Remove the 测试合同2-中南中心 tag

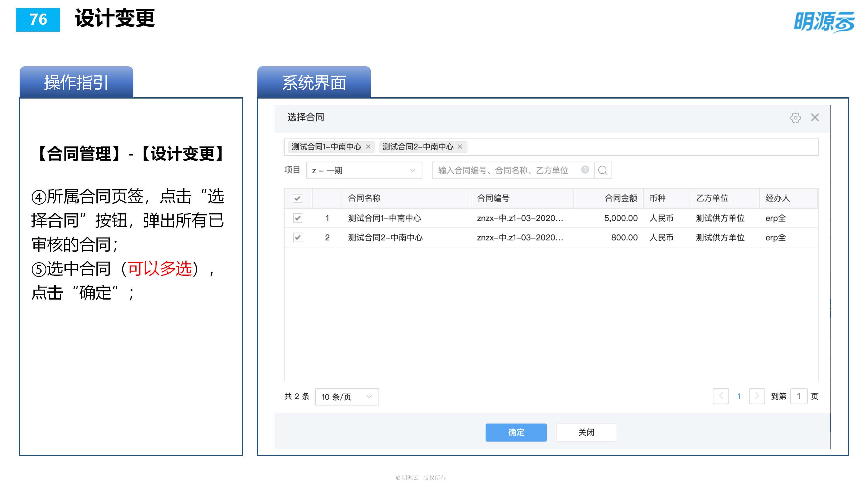(460, 147)
